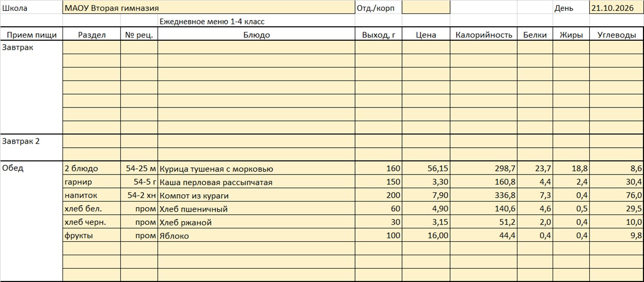
Task: Click calories value 44,4
Action: coord(484,236)
